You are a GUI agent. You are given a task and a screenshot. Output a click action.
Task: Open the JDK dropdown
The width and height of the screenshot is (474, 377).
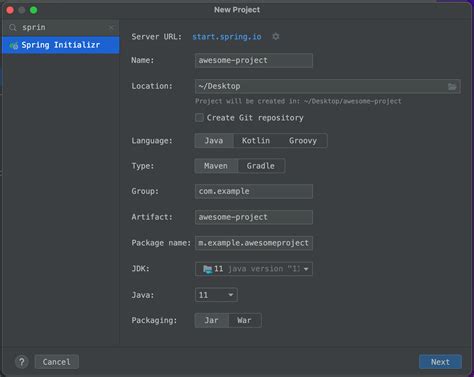coord(254,269)
